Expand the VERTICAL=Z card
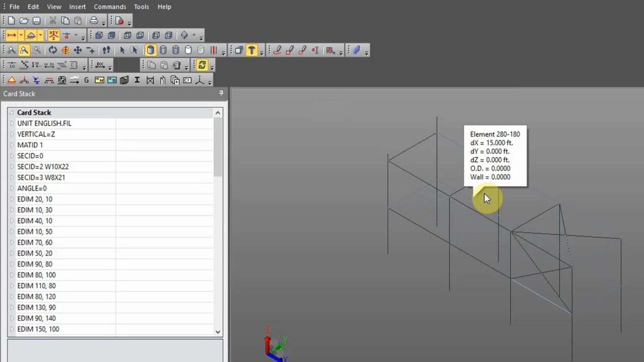This screenshot has width=644, height=362. [12, 134]
